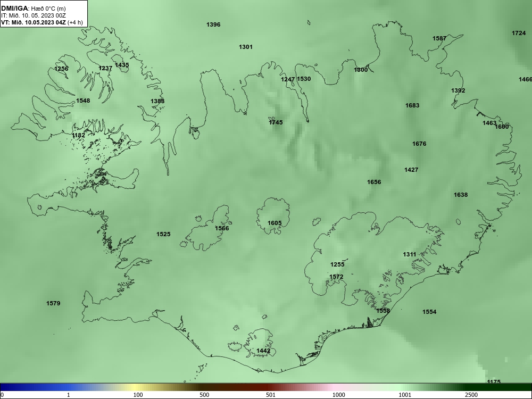This screenshot has height=399, width=532.
Task: Select the 1530 height label
Action: pos(304,79)
